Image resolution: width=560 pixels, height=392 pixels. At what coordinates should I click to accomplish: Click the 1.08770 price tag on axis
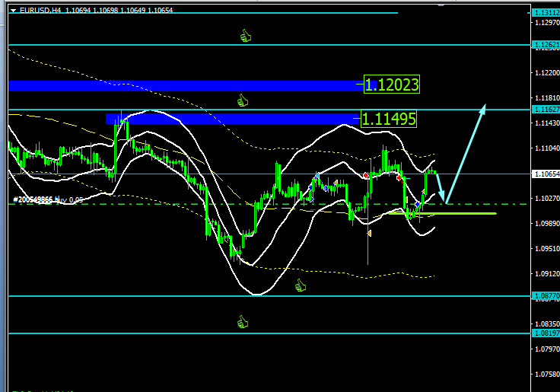pos(544,295)
